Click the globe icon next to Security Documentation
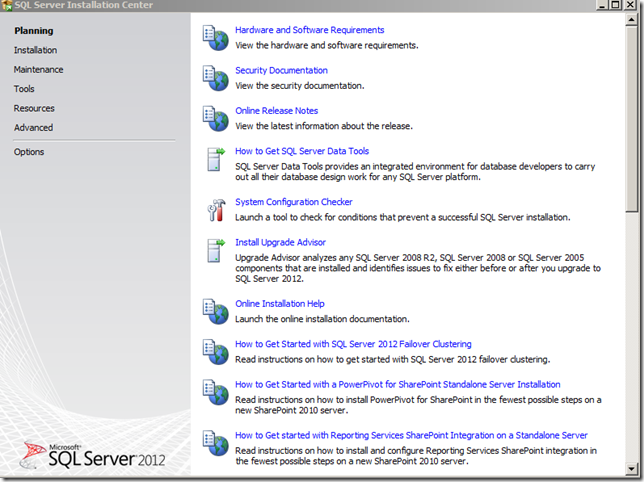 pos(215,77)
